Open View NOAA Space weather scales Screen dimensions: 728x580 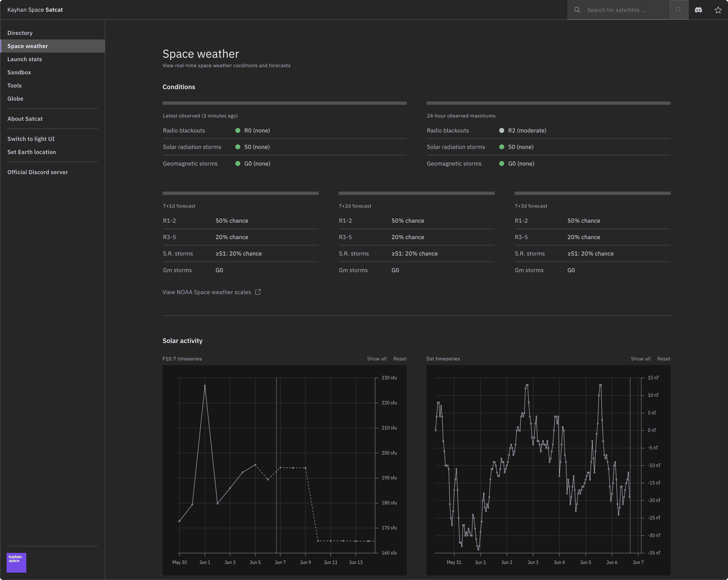point(206,292)
